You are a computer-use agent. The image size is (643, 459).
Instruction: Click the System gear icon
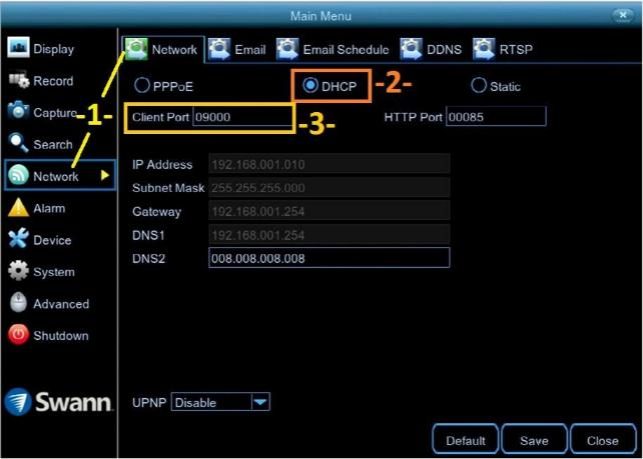click(x=18, y=272)
